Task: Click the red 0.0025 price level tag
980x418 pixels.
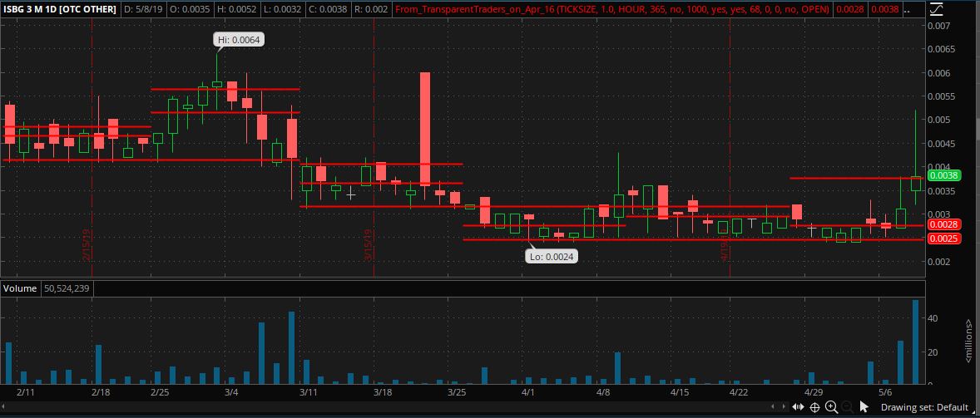Action: 943,239
